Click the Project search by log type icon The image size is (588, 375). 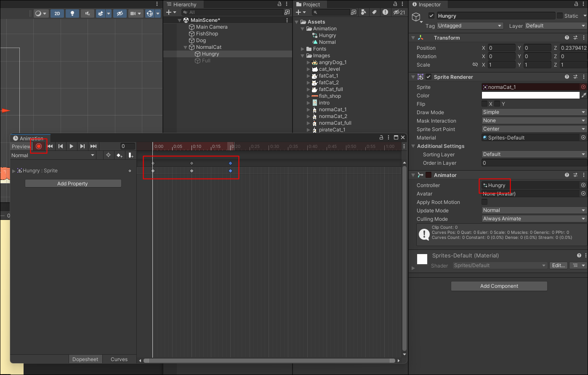coord(385,12)
